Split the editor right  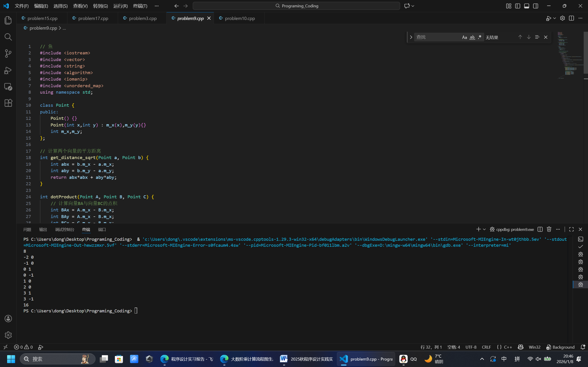click(x=571, y=18)
